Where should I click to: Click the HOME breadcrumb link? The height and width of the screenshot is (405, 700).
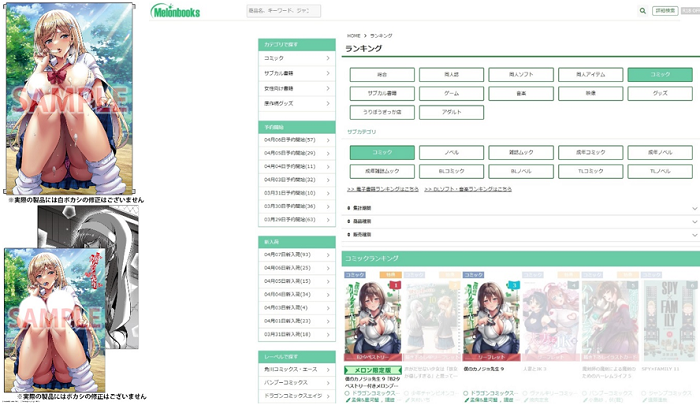point(353,36)
